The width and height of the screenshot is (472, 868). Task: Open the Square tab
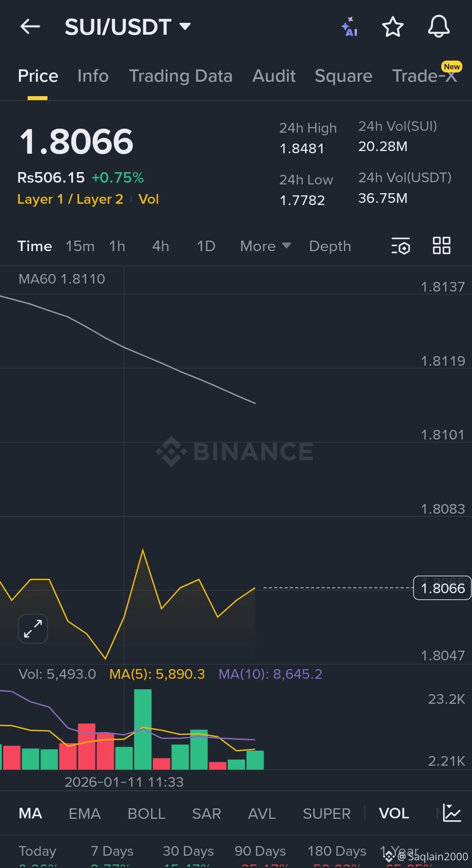tap(343, 76)
